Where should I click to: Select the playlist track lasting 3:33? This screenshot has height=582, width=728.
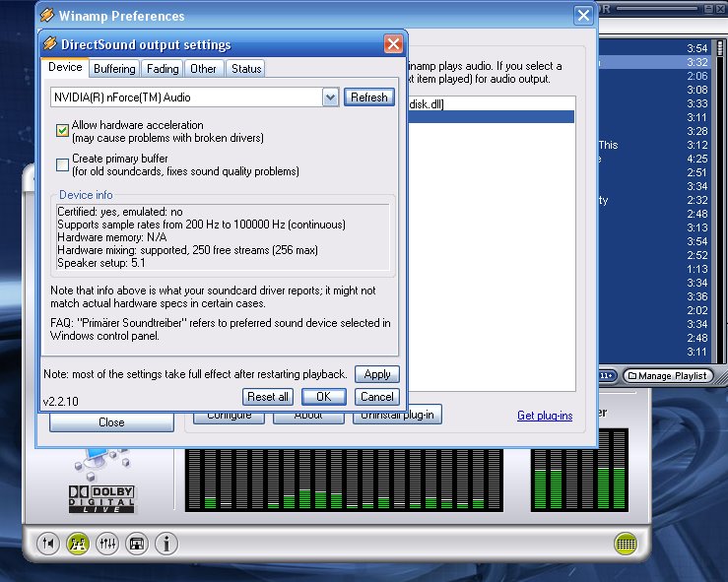(654, 103)
